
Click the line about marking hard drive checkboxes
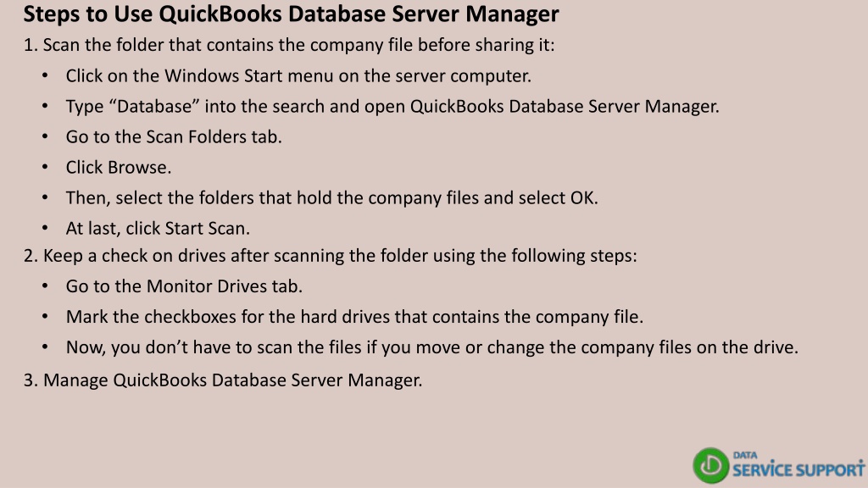354,317
